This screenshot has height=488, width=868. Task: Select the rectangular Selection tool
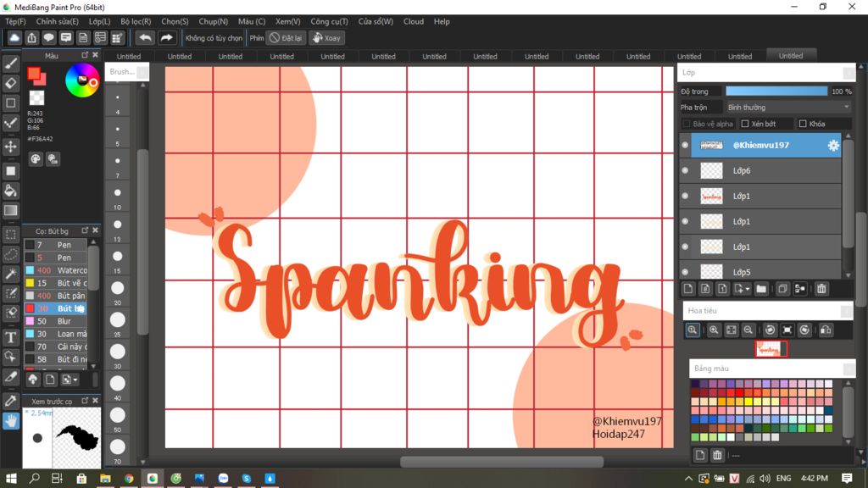click(x=10, y=235)
